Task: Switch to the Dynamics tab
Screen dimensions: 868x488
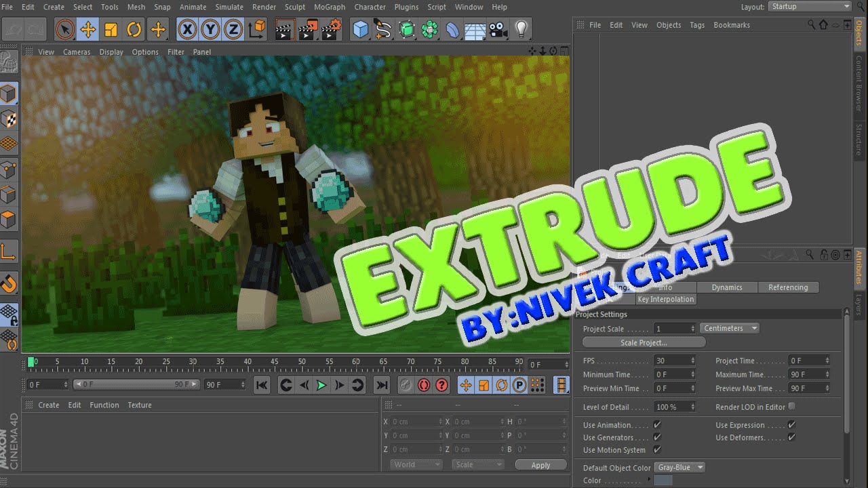Action: 727,287
